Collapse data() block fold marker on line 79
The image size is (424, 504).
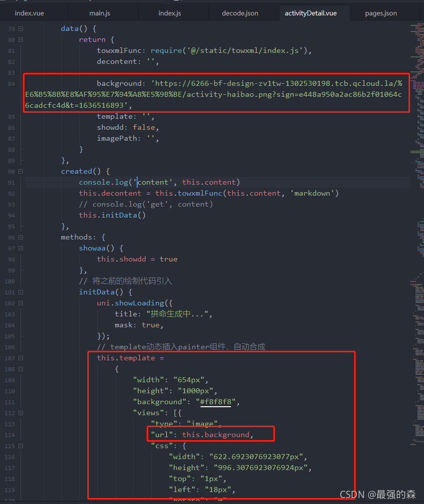point(20,28)
